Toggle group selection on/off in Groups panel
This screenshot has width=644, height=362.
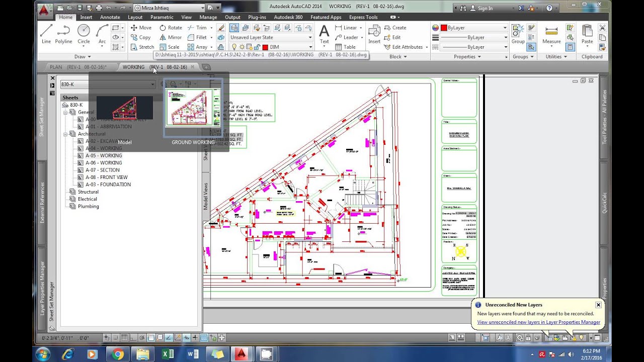click(531, 47)
